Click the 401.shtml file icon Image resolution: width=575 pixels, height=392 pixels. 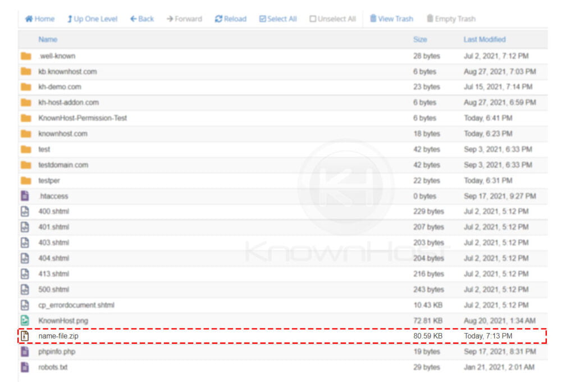pyautogui.click(x=25, y=227)
